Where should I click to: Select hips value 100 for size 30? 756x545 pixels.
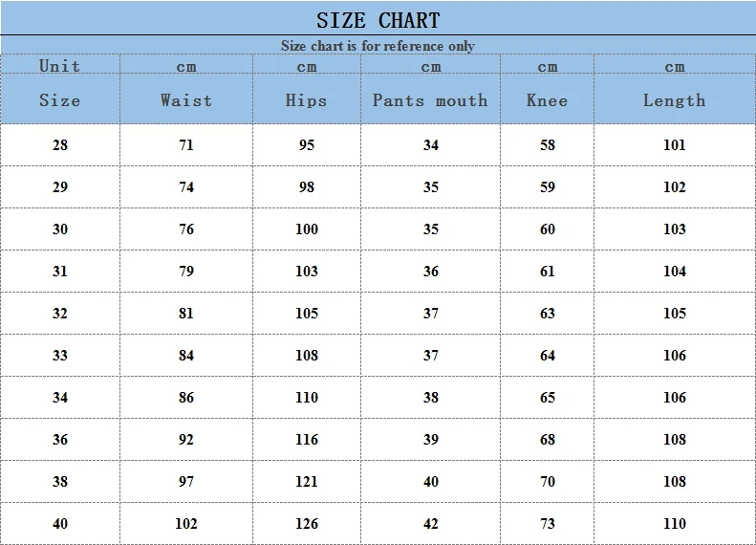307,229
